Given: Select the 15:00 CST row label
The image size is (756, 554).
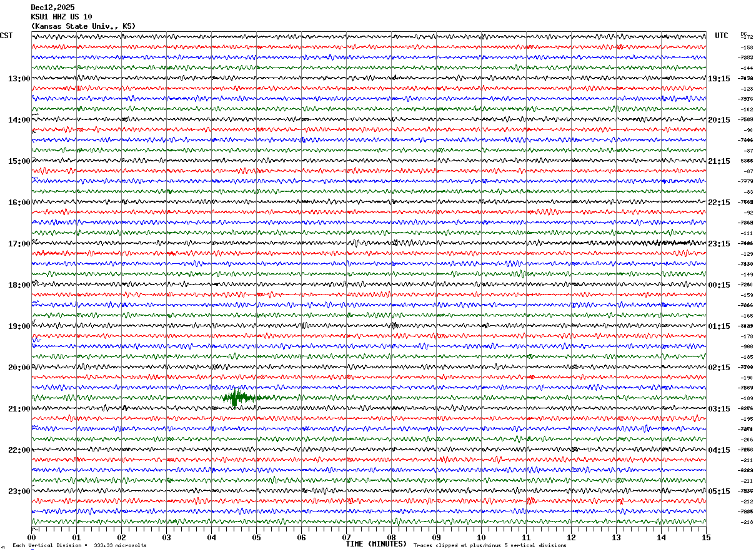Looking at the screenshot, I should 19,161.
